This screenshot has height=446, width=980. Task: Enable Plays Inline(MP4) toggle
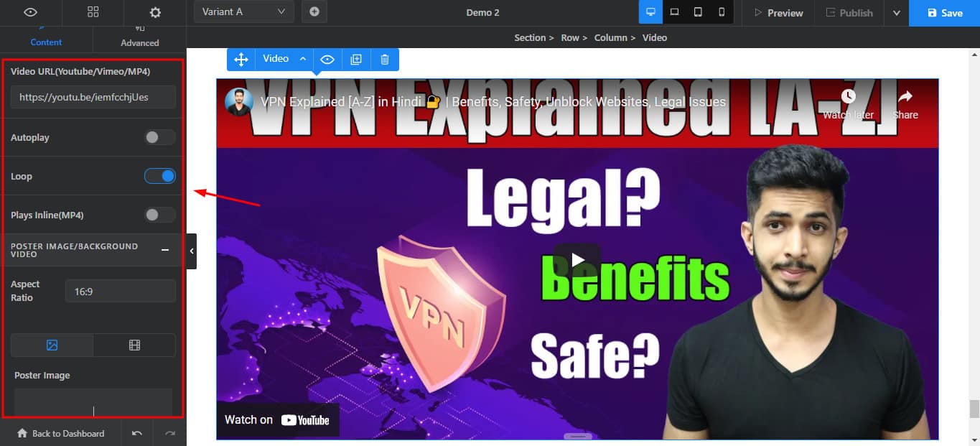(x=159, y=215)
